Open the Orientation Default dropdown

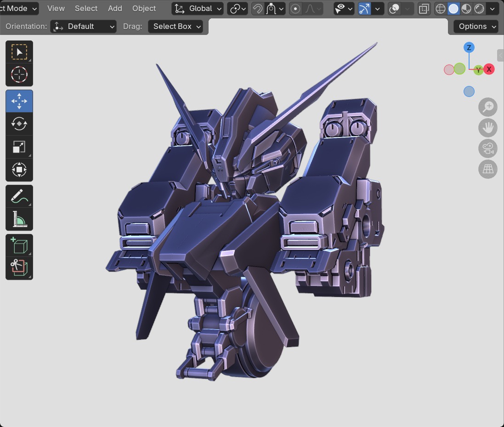click(84, 26)
